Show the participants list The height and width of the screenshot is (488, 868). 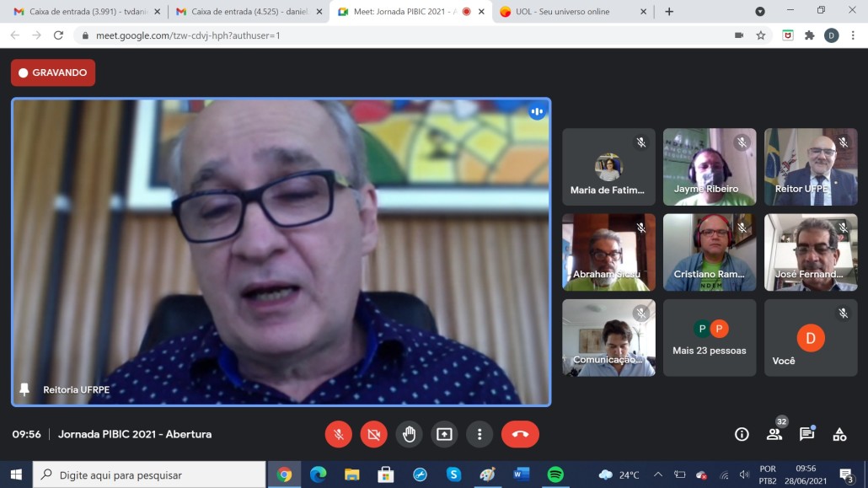pyautogui.click(x=774, y=434)
